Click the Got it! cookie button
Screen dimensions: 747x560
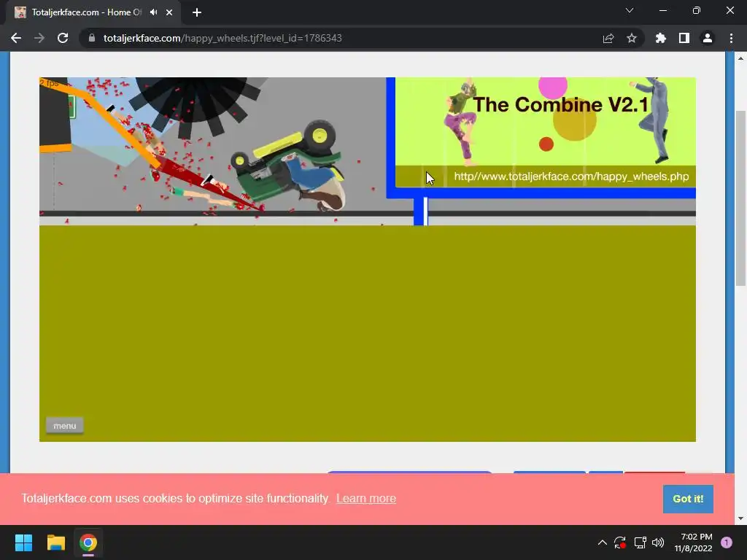[x=688, y=499]
